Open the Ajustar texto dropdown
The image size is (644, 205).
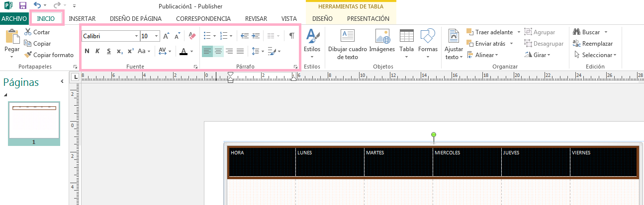click(x=453, y=44)
